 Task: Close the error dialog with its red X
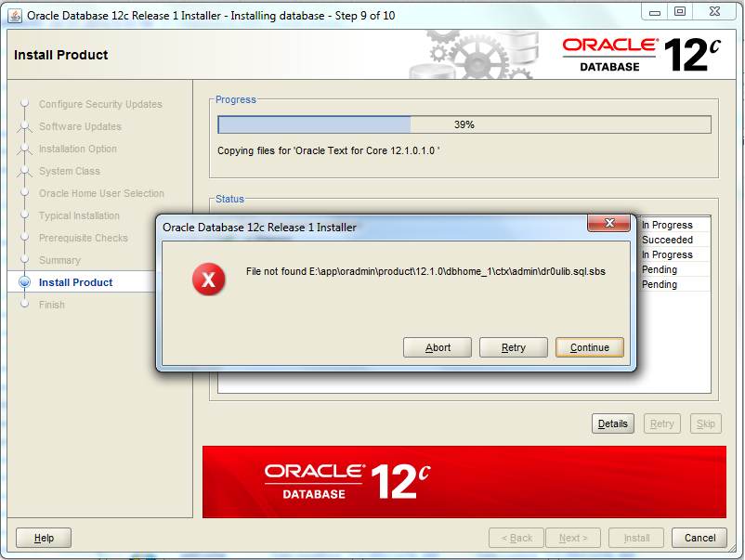tap(610, 223)
